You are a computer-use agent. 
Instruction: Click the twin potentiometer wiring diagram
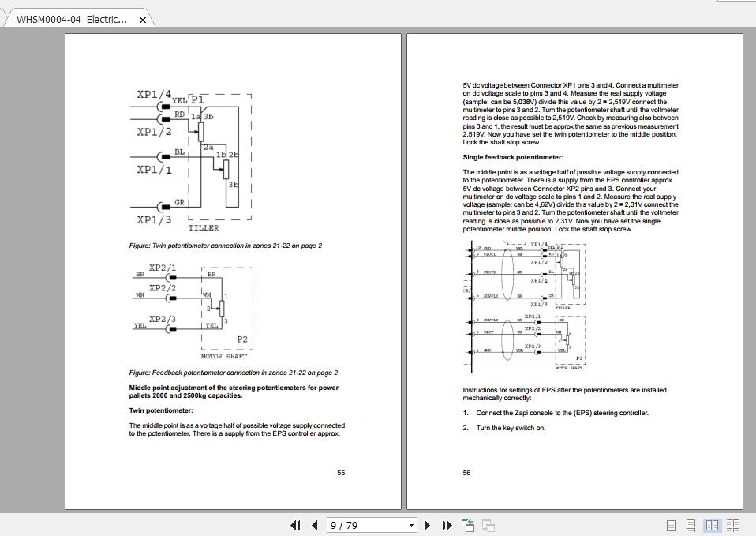click(x=189, y=158)
